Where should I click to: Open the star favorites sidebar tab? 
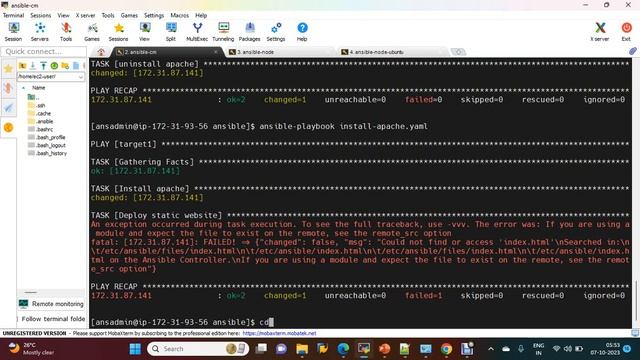(x=8, y=68)
